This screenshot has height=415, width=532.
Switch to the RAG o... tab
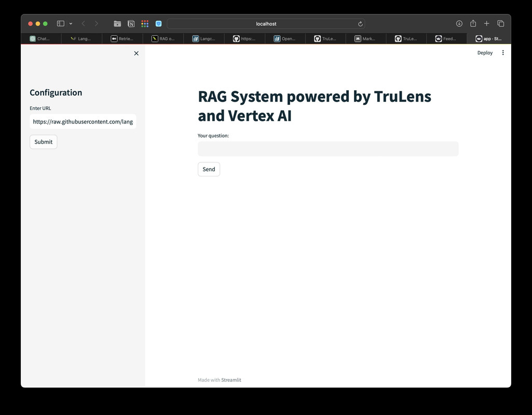163,39
